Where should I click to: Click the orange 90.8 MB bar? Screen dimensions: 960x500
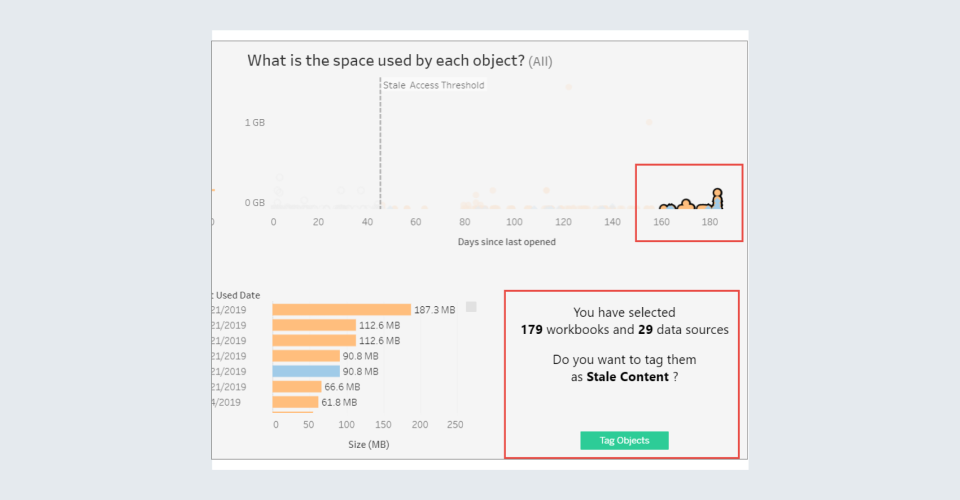coord(306,356)
